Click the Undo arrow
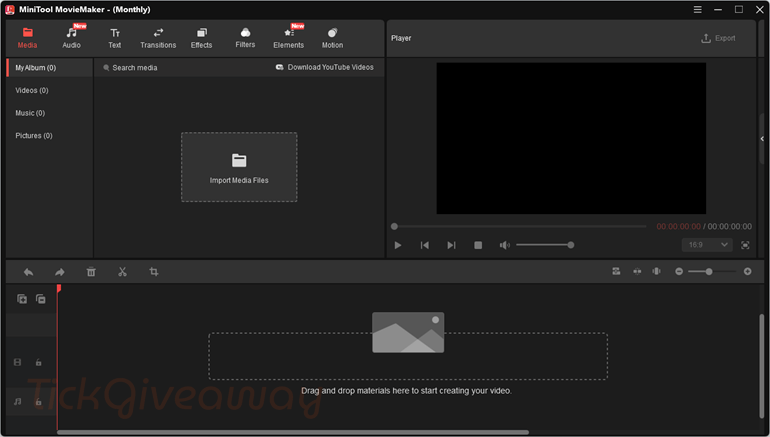 coord(28,272)
